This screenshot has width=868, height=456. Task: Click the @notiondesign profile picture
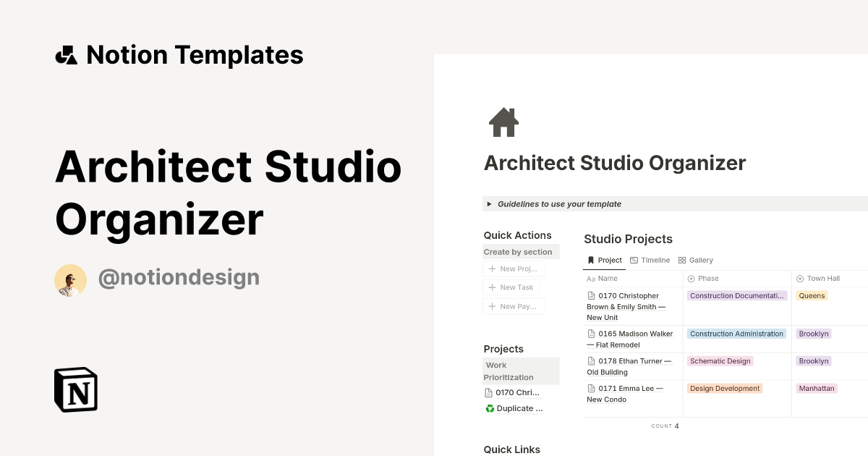click(70, 277)
